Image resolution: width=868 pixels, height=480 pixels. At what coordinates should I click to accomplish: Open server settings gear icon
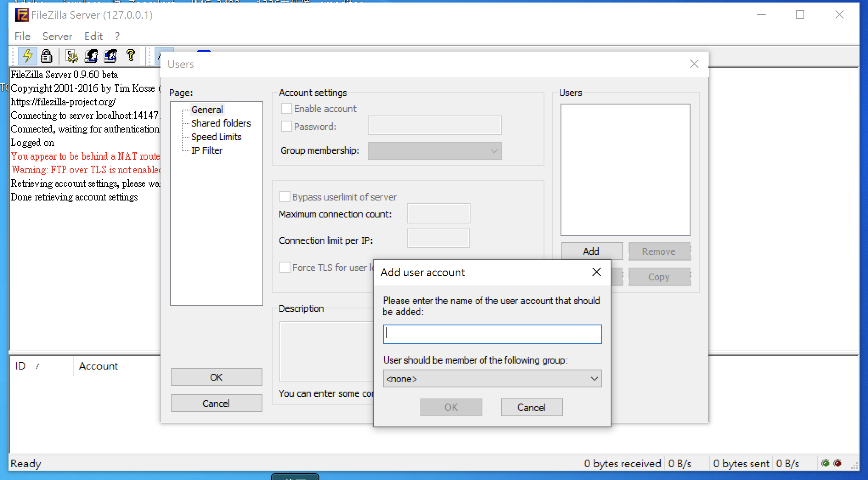72,56
